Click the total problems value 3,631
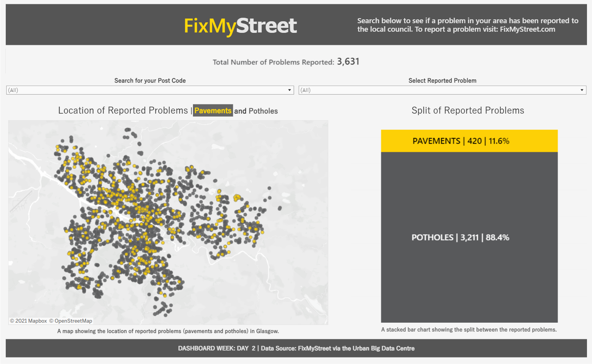The image size is (592, 364). [348, 61]
